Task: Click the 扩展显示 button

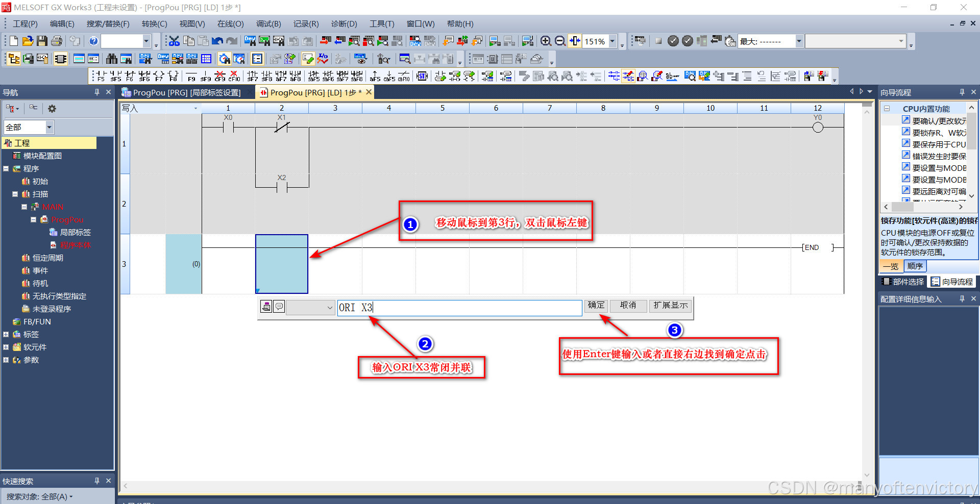Action: pos(671,306)
